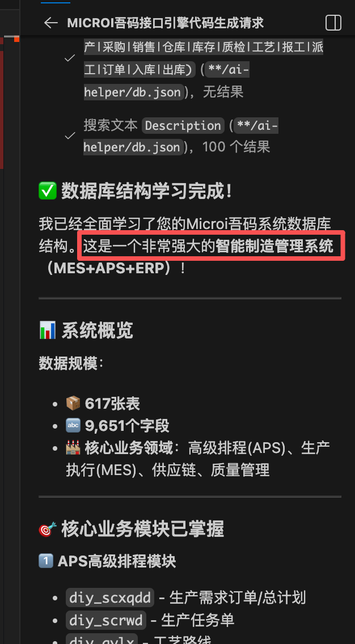Click the bar chart icon beside 系统概览

[48, 331]
